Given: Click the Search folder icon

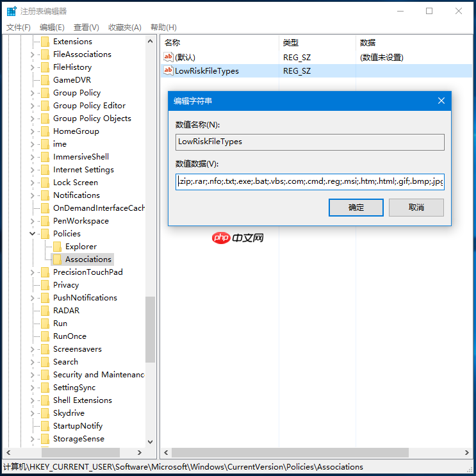Looking at the screenshot, I should pos(45,362).
